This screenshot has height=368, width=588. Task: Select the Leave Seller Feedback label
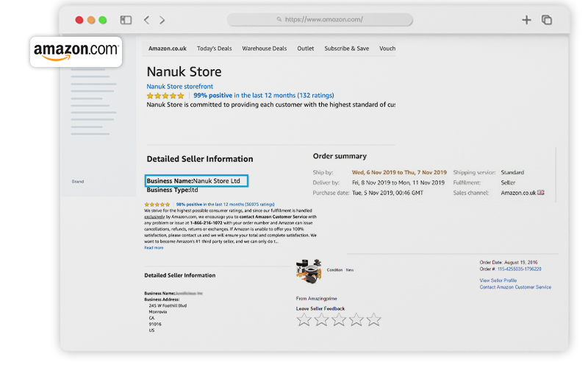point(320,308)
